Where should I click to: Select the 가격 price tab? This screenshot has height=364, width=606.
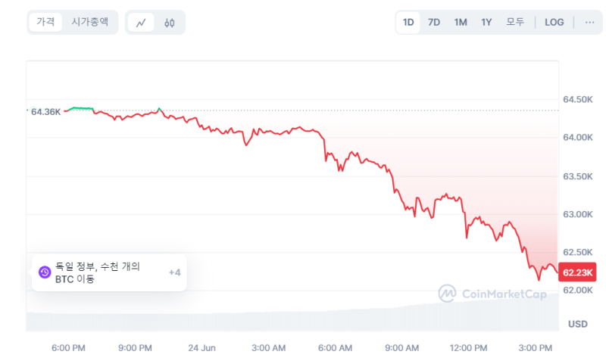point(45,22)
